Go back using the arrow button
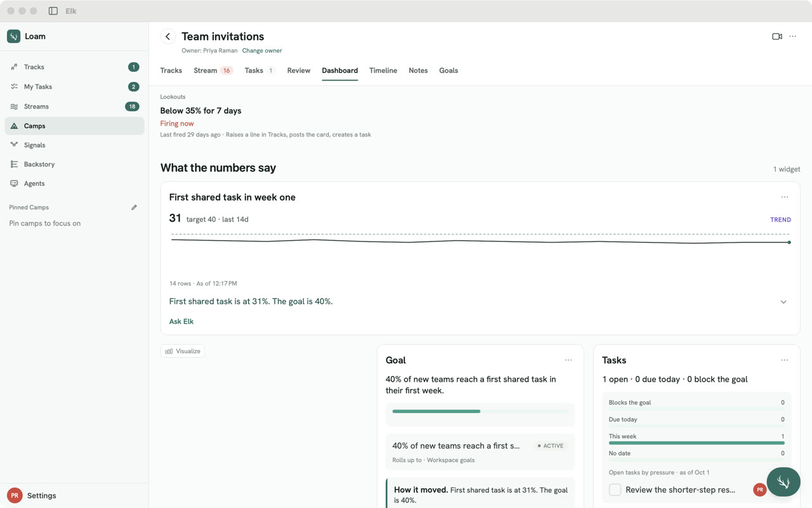The image size is (812, 508). pos(167,36)
